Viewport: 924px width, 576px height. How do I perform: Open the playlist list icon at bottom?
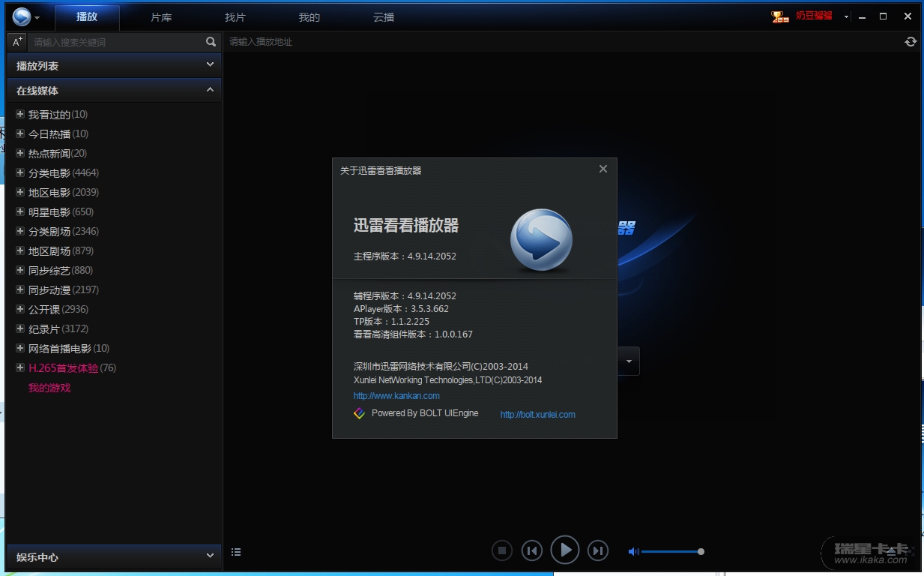[x=236, y=552]
